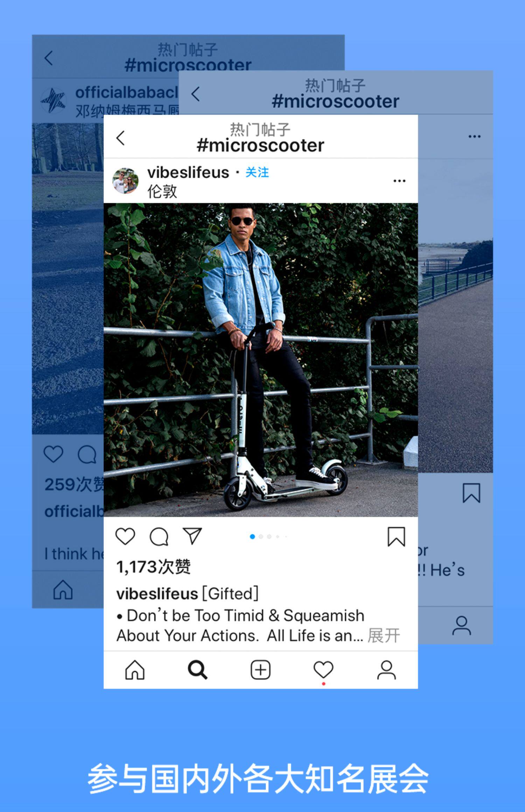This screenshot has width=525, height=812.
Task: Open the activity heart tab with red dot
Action: click(323, 670)
